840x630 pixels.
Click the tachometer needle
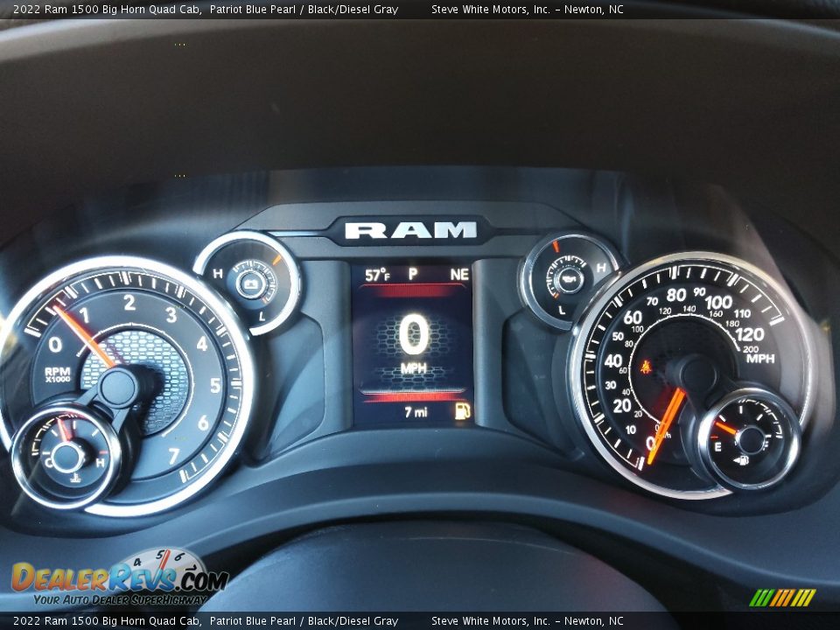click(x=84, y=336)
